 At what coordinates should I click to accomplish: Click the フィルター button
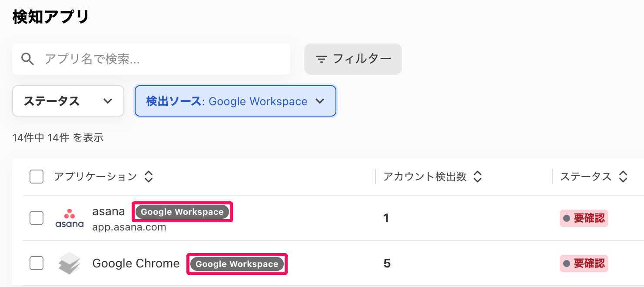pos(353,59)
